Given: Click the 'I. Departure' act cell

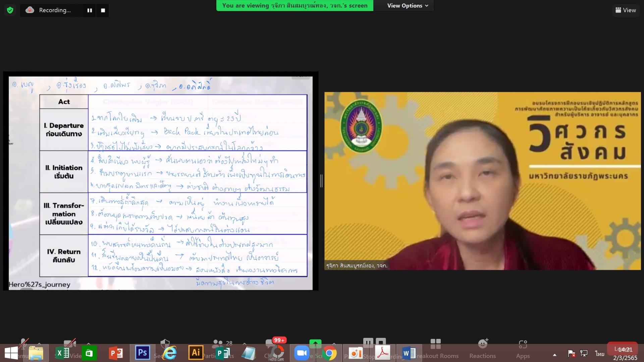Looking at the screenshot, I should (64, 130).
